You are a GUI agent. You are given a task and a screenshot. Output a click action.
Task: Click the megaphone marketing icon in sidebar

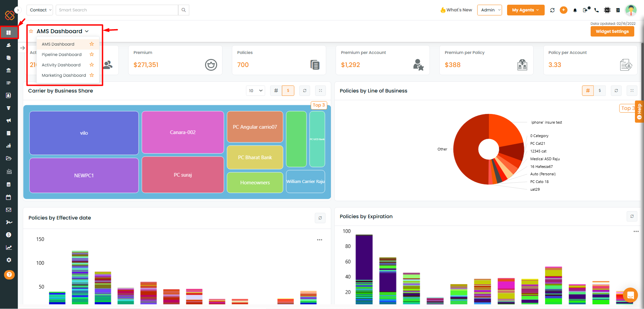coord(9,120)
